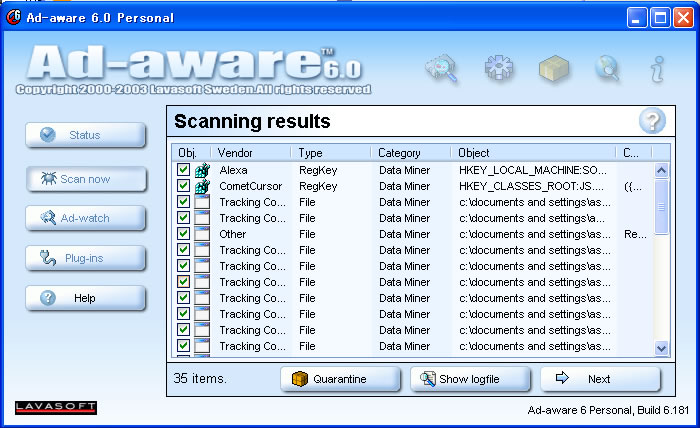Click the '35 items.' count text
700x428 pixels.
(x=200, y=378)
